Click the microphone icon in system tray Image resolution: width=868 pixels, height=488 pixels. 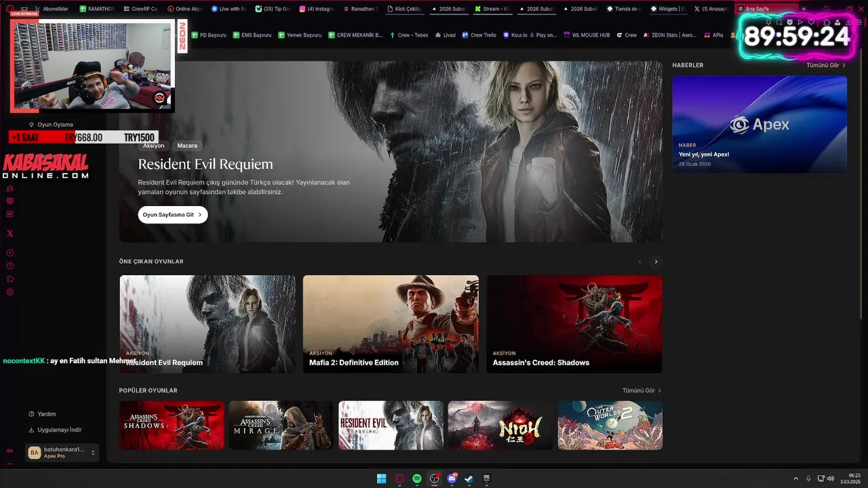(x=808, y=479)
